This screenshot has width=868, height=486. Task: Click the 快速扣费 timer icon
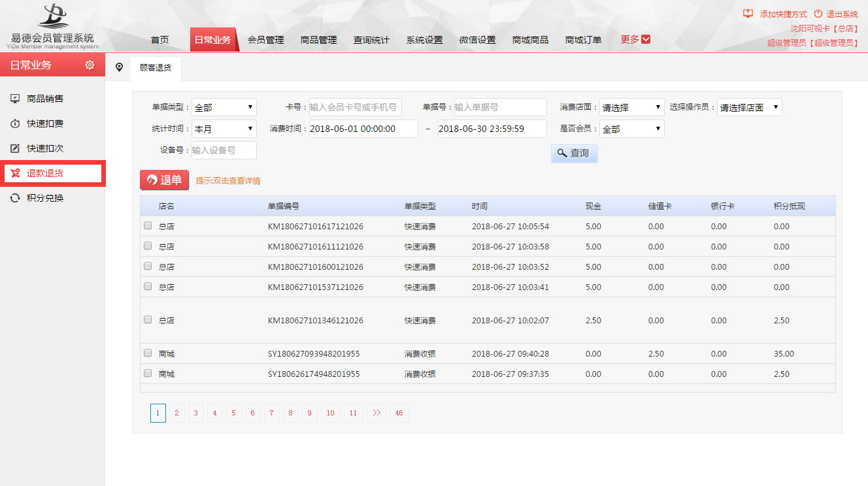tap(15, 123)
